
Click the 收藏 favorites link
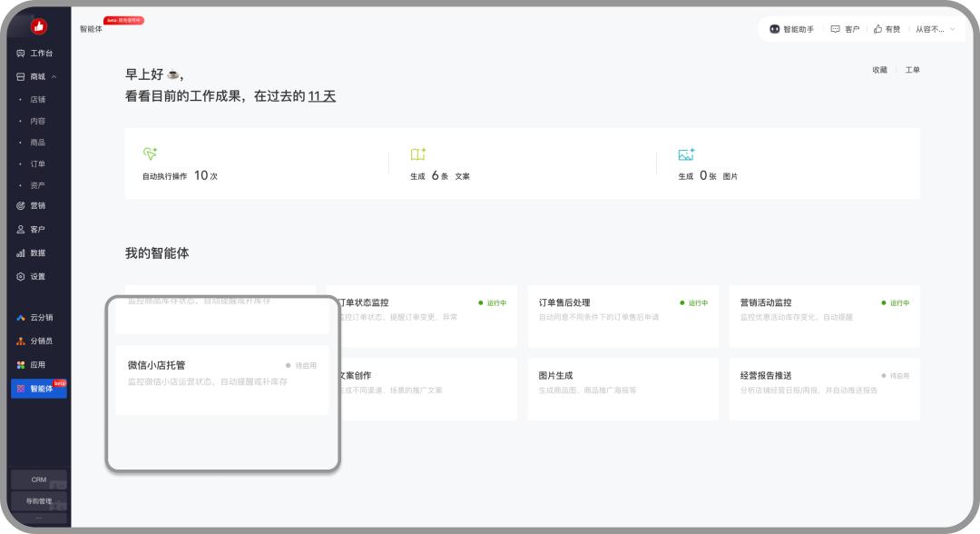[x=879, y=70]
